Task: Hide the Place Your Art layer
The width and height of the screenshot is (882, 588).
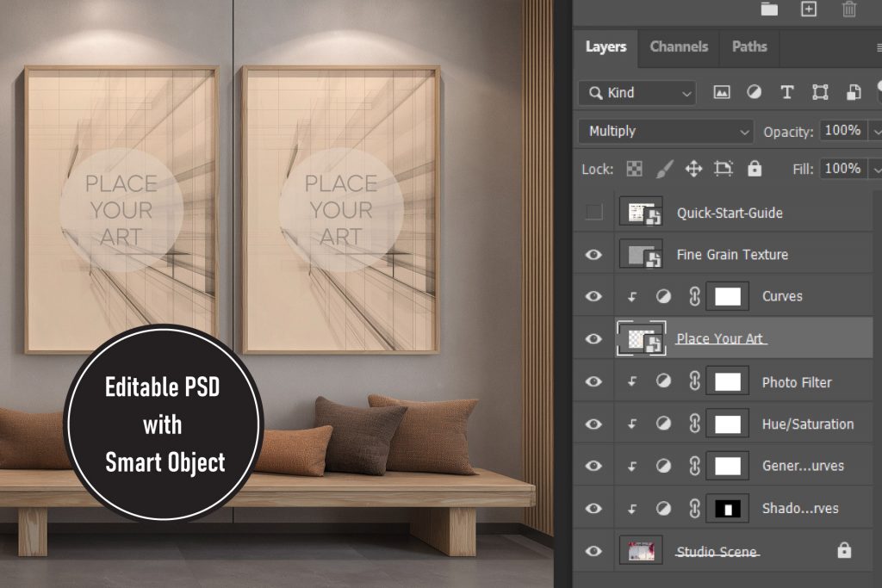Action: [x=593, y=339]
